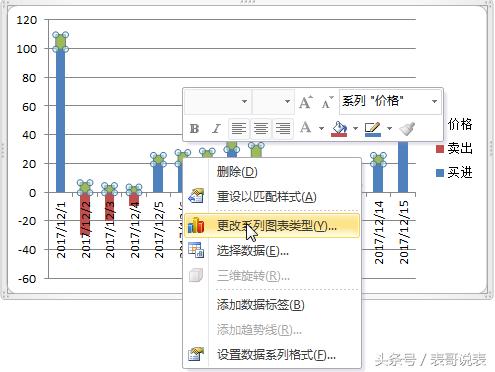Select the blue bar for 2017/12/5

click(158, 178)
